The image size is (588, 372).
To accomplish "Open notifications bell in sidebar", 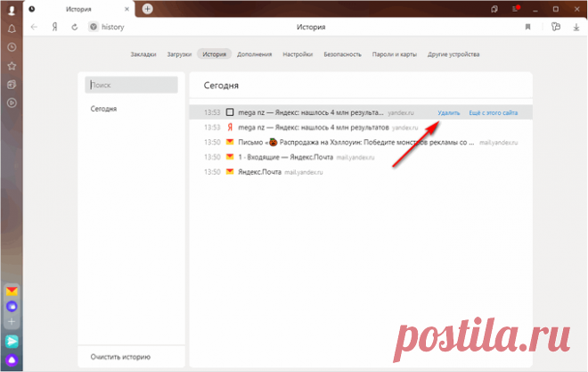I will click(12, 29).
